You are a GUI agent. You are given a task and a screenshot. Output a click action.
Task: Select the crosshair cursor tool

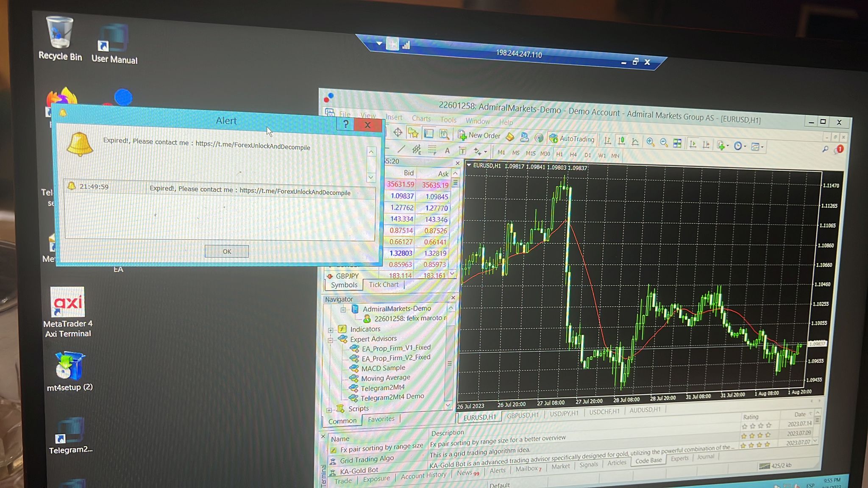[x=398, y=133]
